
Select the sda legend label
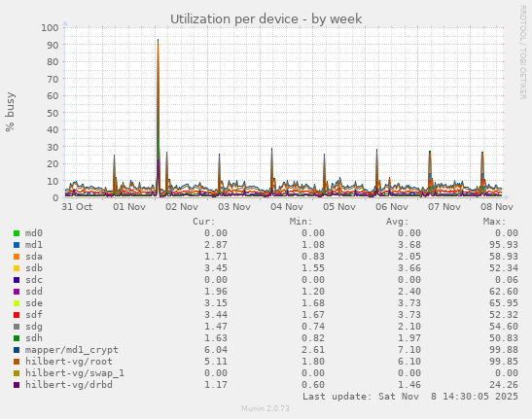pos(34,257)
